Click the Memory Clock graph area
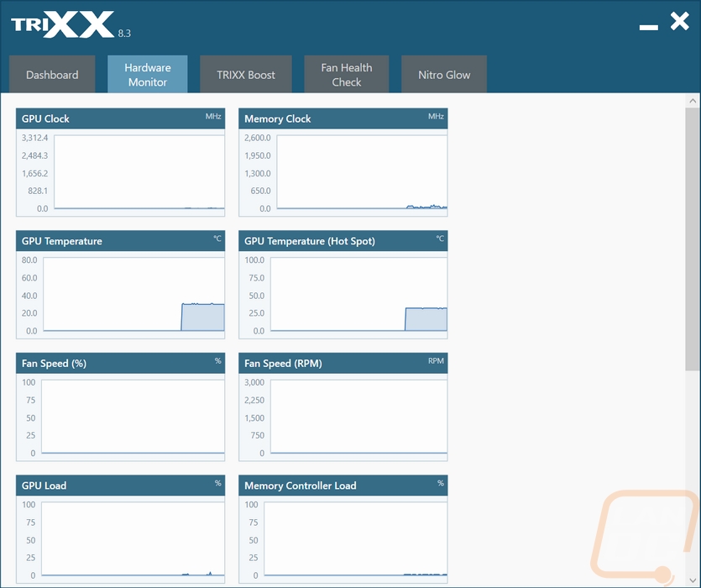 (x=362, y=172)
